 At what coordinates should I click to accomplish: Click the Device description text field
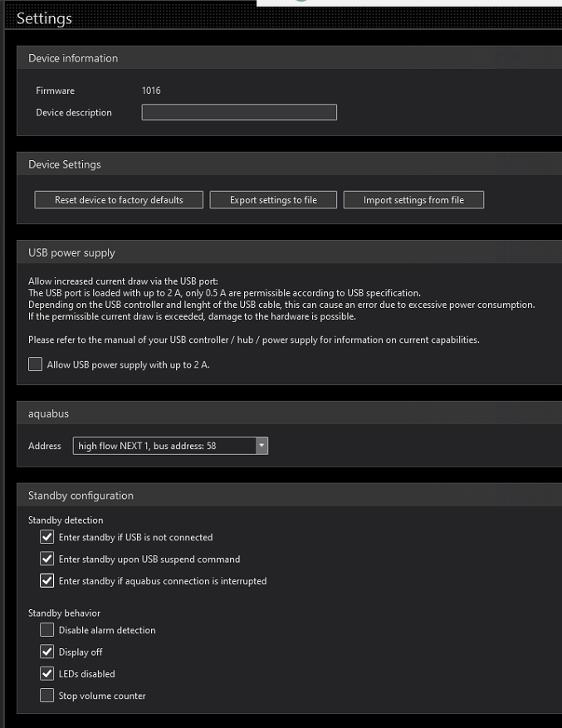pyautogui.click(x=239, y=113)
